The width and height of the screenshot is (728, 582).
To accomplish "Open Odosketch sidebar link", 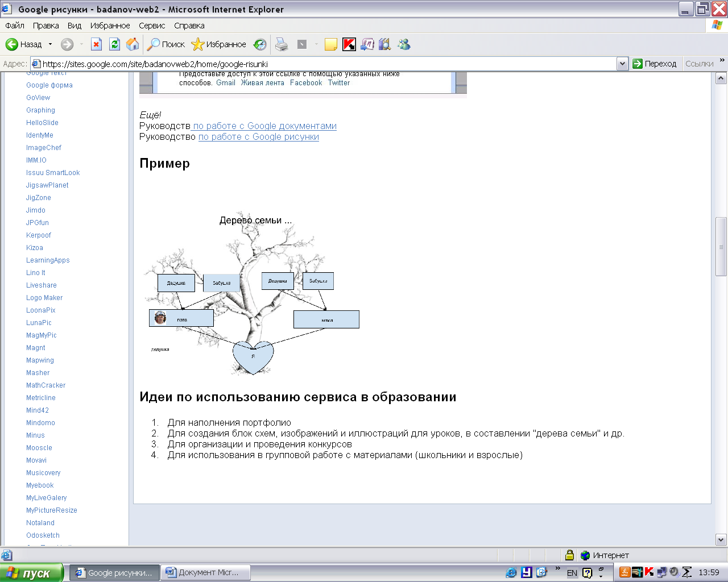I will pyautogui.click(x=43, y=535).
